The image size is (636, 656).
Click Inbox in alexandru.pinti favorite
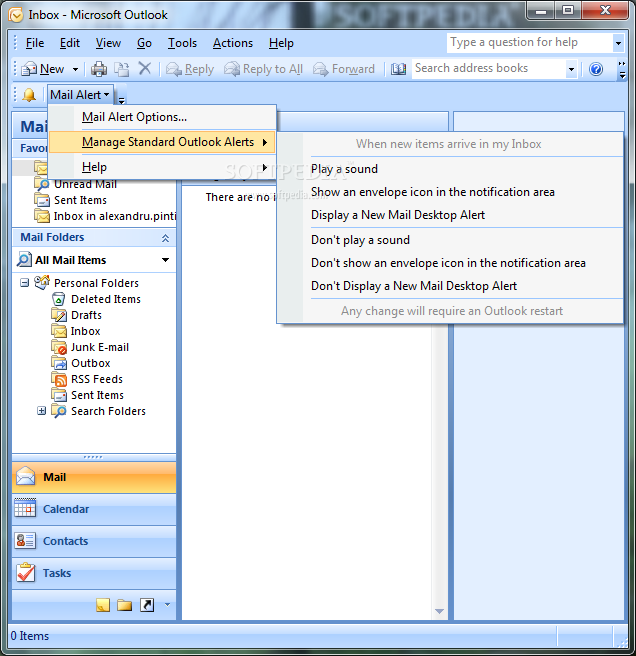coord(115,216)
